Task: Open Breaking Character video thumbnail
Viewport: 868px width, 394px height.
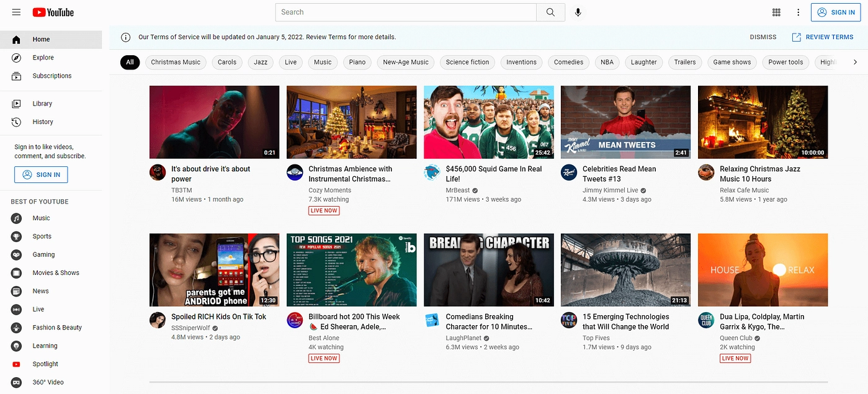Action: pyautogui.click(x=489, y=270)
